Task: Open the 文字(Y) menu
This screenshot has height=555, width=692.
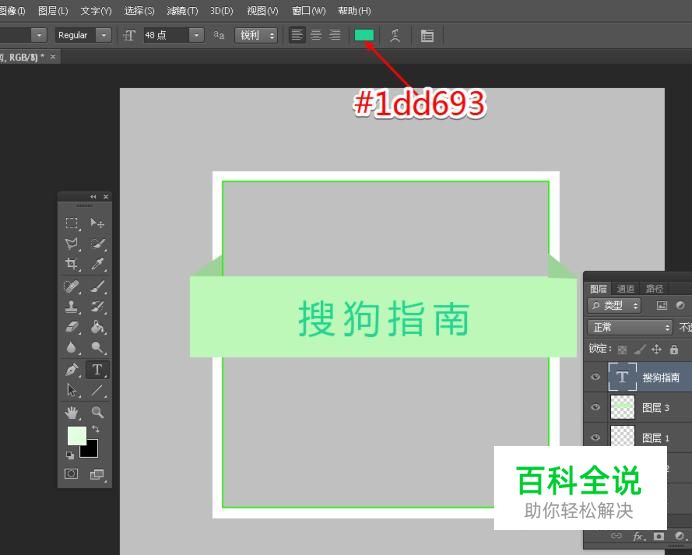Action: pos(96,11)
